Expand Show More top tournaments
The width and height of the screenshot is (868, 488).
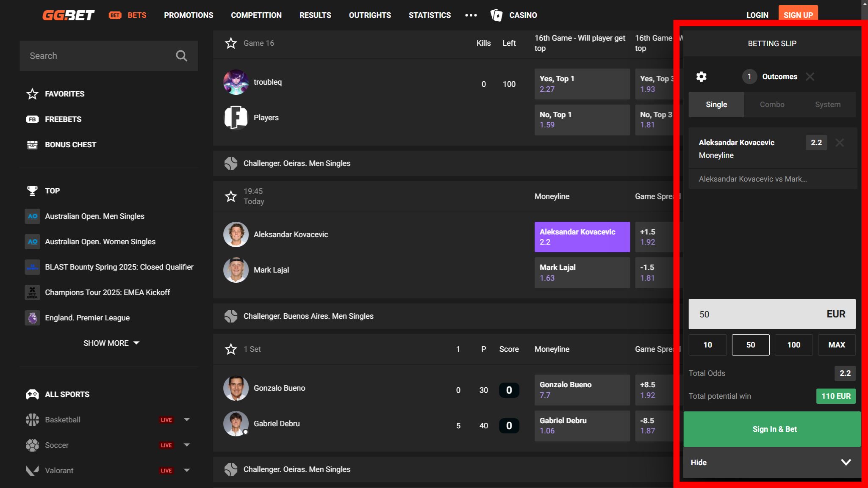coord(111,343)
